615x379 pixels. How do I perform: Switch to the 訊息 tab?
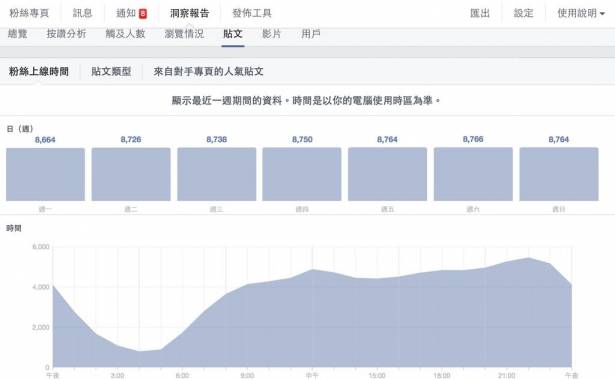pos(82,13)
